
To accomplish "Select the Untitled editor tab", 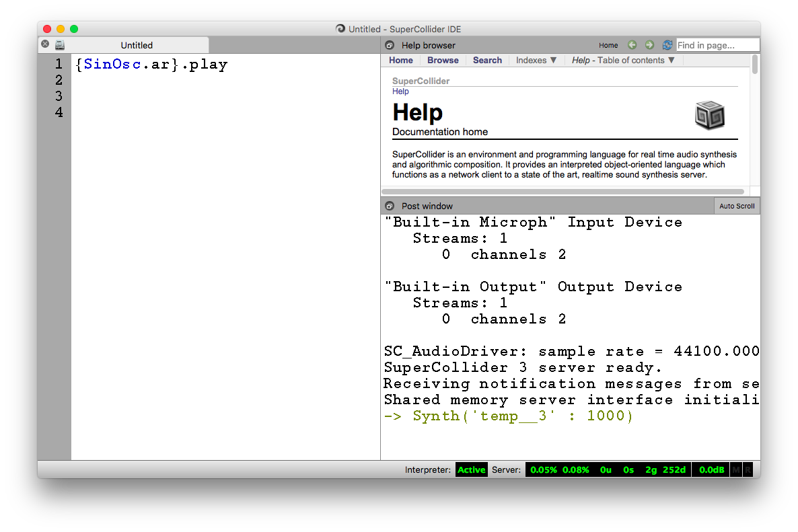I will click(x=137, y=45).
